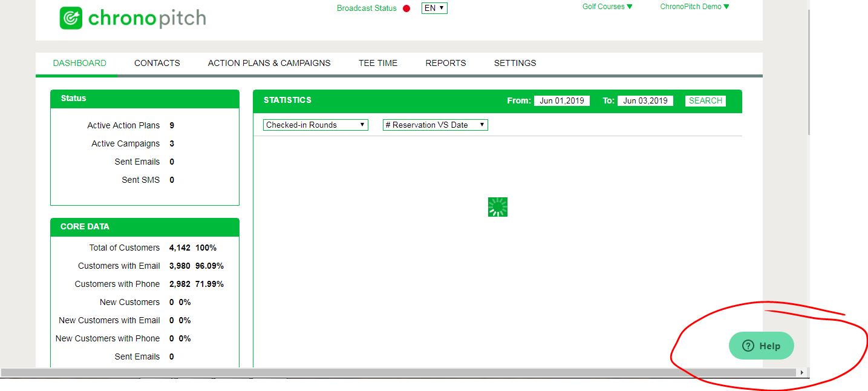Go to Action Plans & Campaigns tab
Screen dimensions: 868x391
coord(269,63)
